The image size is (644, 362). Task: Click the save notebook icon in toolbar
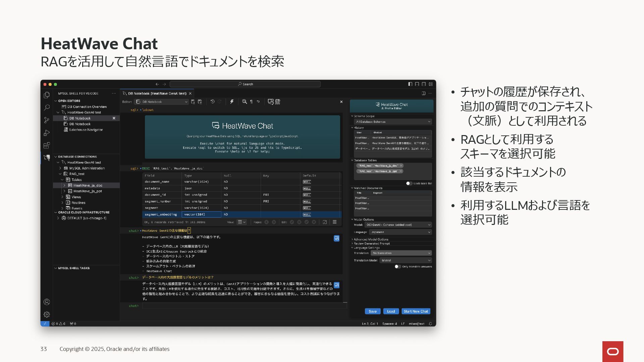pyautogui.click(x=193, y=102)
